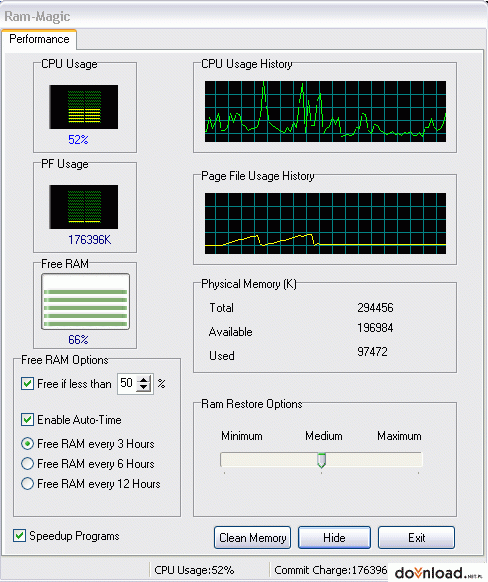Click the Clean Memory button
Screen dimensions: 488x582
[x=252, y=537]
